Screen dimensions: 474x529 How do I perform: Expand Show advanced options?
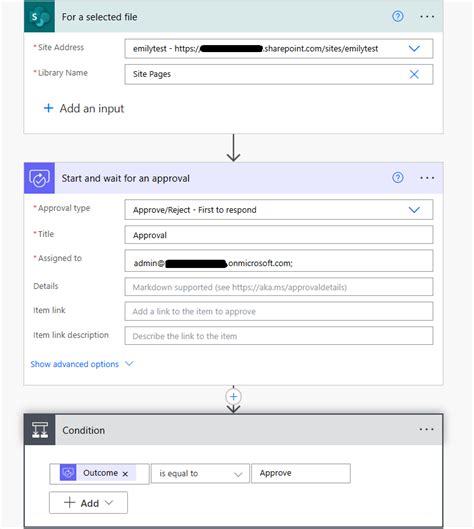point(82,364)
